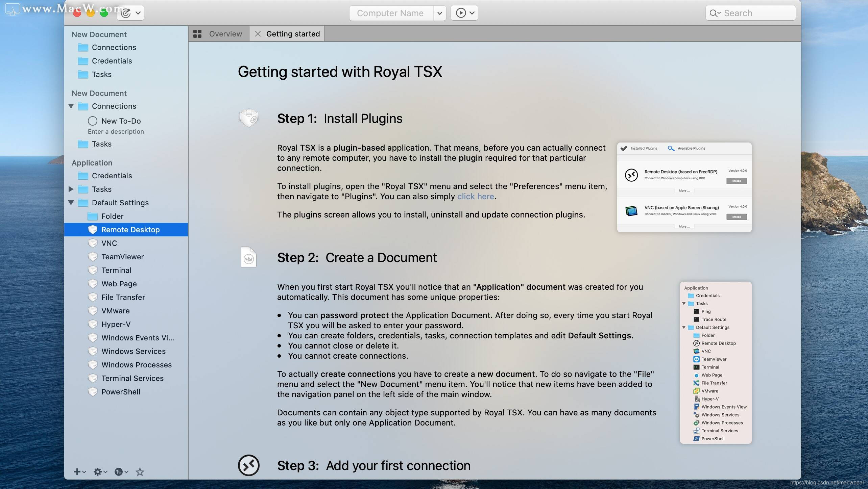This screenshot has width=868, height=489.
Task: Close the Getting started tab
Action: [258, 34]
